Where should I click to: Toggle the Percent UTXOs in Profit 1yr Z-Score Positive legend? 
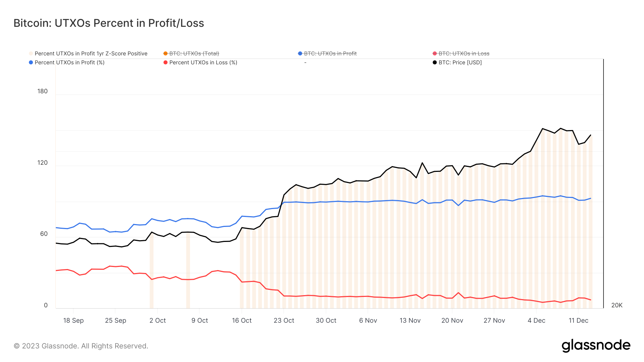pos(88,54)
